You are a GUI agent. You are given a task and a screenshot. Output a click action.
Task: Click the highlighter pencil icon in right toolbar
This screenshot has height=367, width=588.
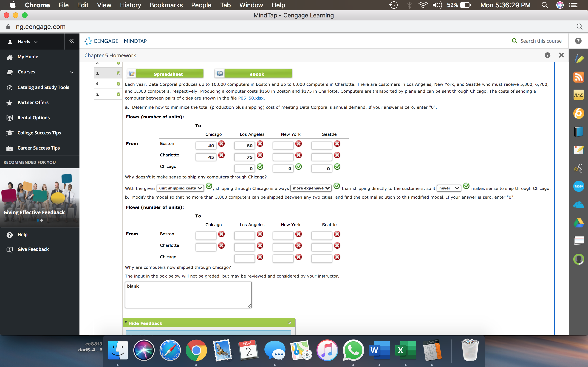pos(579,59)
